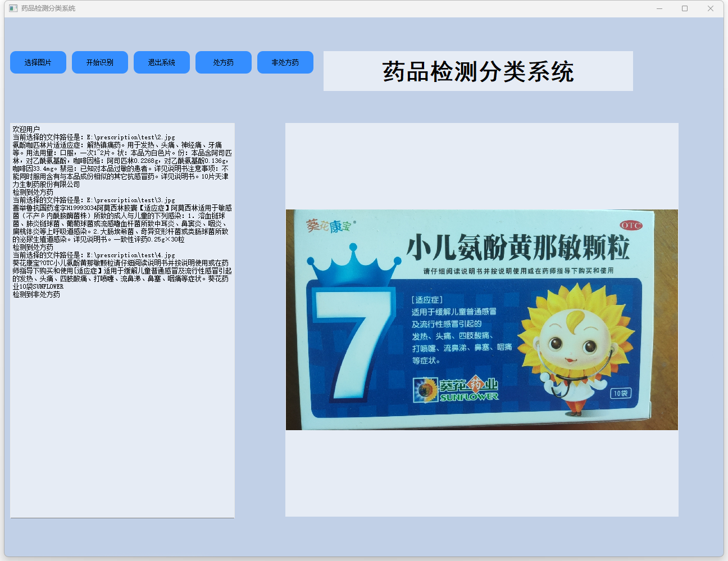Click the final '检测到非处方药' result line

(x=37, y=294)
